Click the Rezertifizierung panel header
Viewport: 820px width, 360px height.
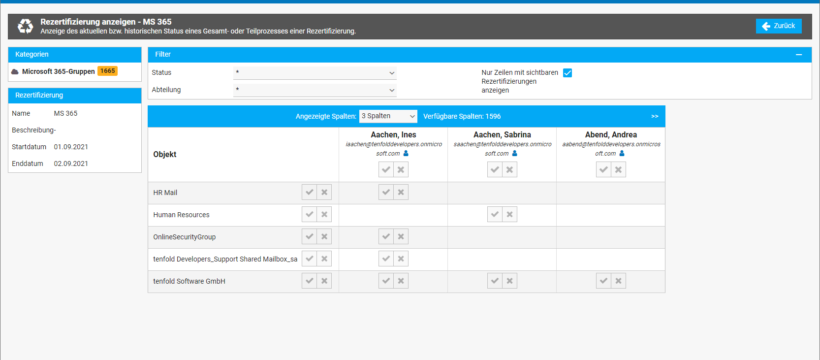75,95
